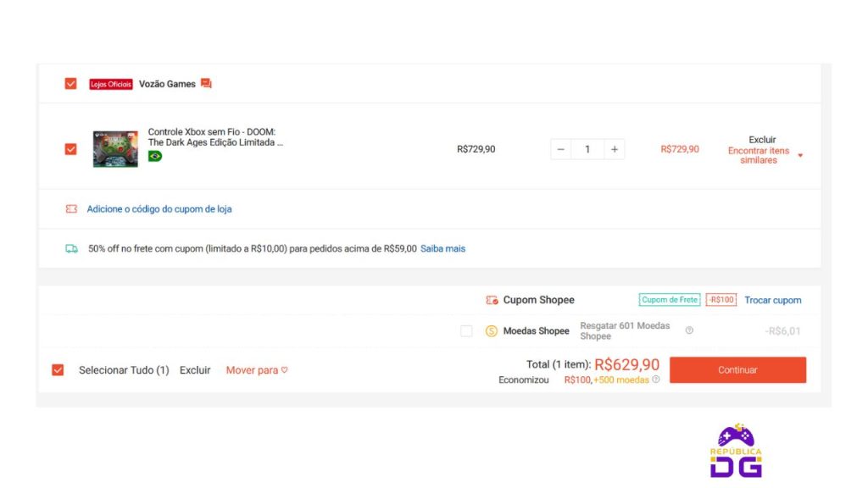
Task: Click the quantity field showing 1
Action: coord(587,149)
